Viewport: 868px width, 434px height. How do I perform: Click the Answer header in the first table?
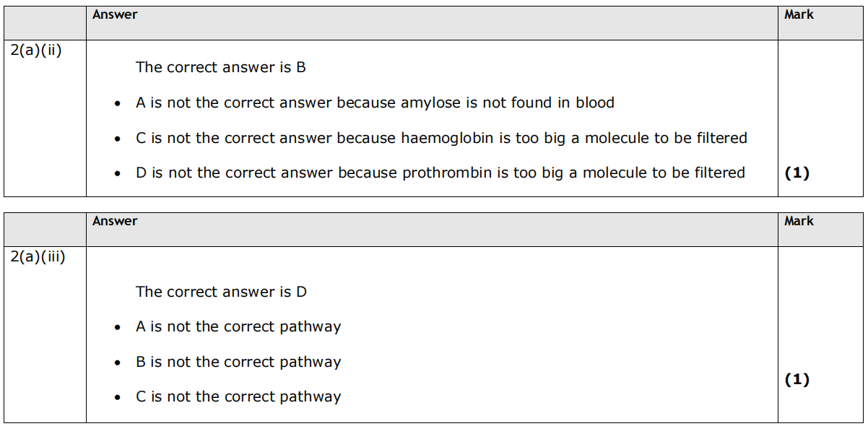click(x=115, y=14)
